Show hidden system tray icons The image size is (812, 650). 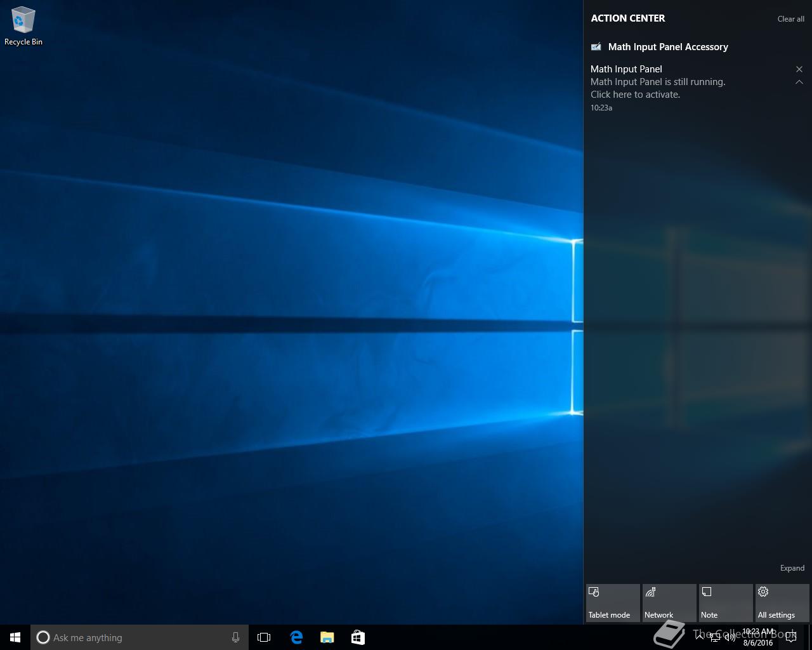(700, 637)
